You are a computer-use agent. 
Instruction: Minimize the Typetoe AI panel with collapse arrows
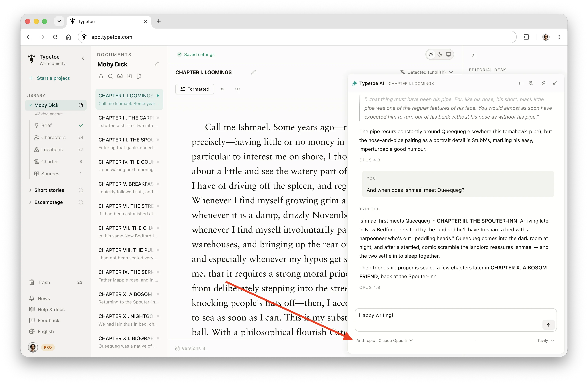(x=555, y=83)
